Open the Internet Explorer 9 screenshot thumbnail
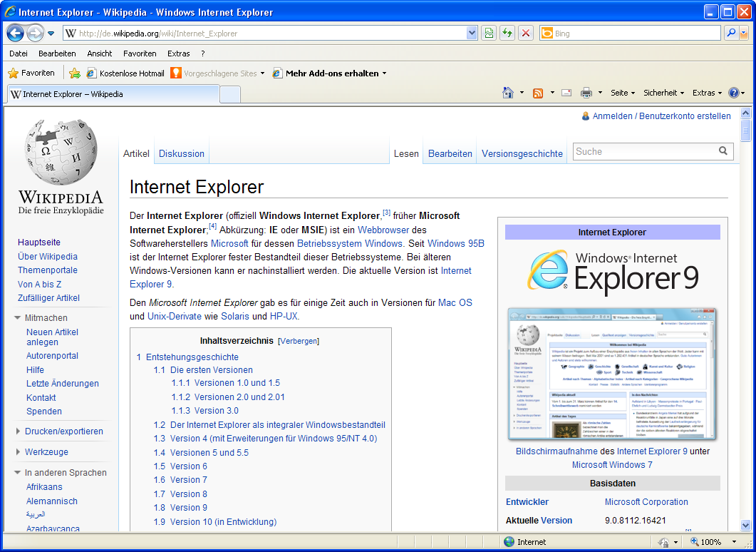This screenshot has height=552, width=756. (x=612, y=374)
